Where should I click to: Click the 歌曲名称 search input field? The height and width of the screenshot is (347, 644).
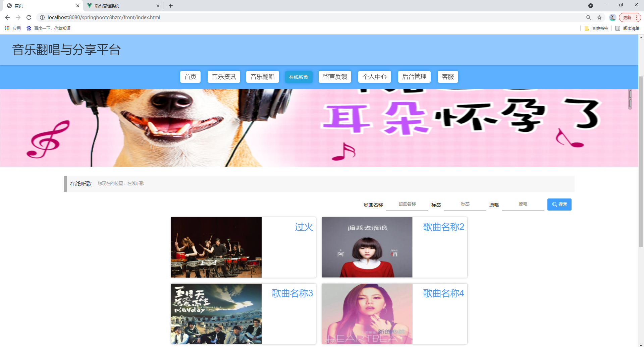click(407, 204)
